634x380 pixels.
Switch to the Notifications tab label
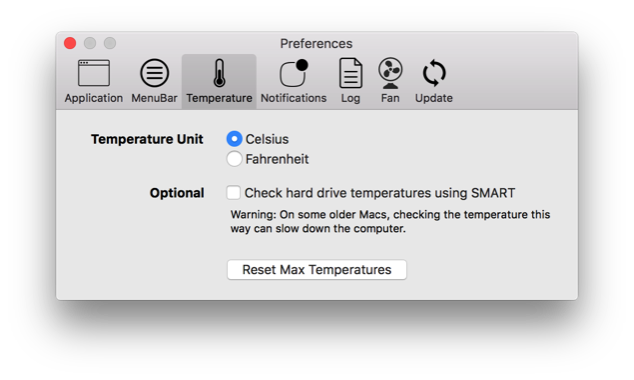(x=294, y=98)
